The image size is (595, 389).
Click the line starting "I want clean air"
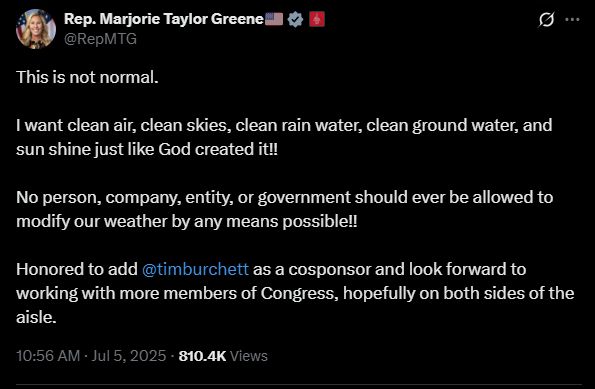284,125
